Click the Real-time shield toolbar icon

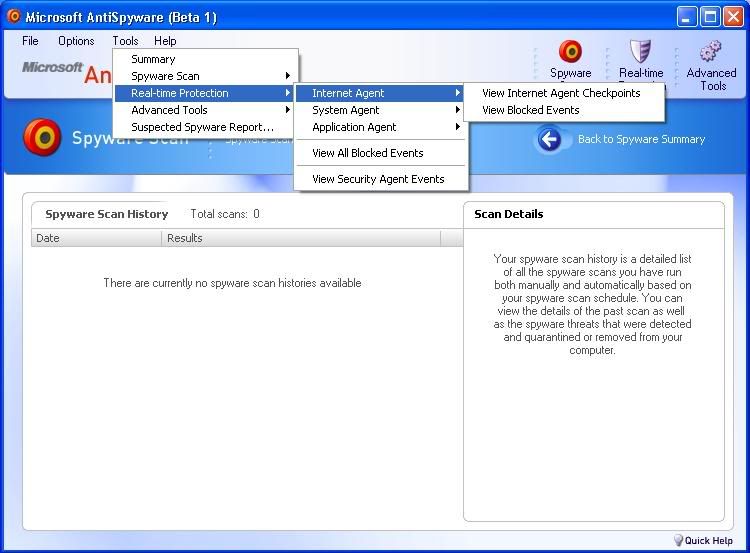point(640,51)
